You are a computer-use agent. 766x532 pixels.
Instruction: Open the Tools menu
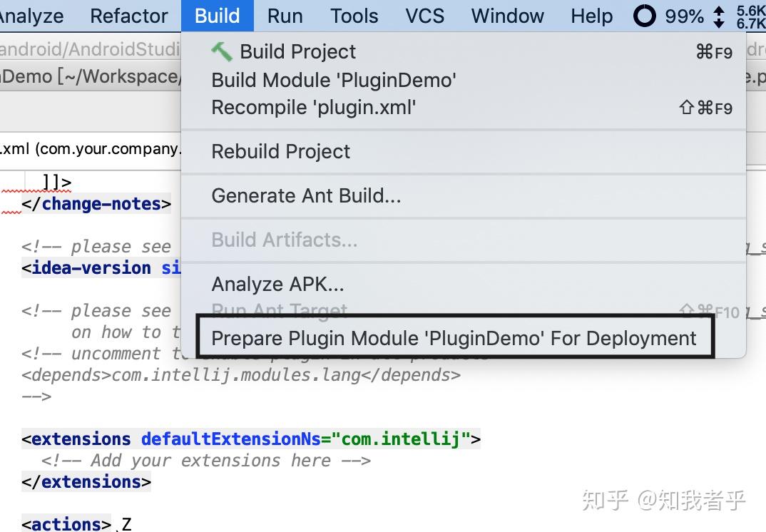tap(354, 16)
